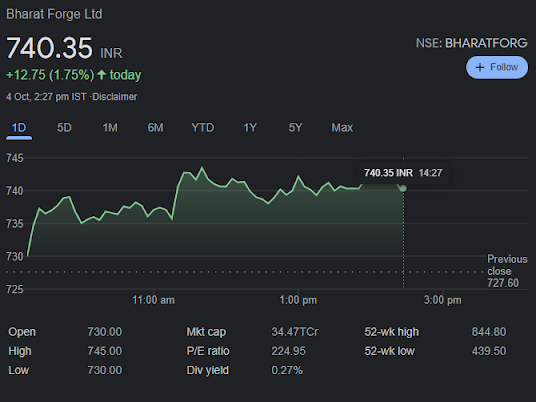
Task: Select the YTD tab
Action: [x=203, y=128]
